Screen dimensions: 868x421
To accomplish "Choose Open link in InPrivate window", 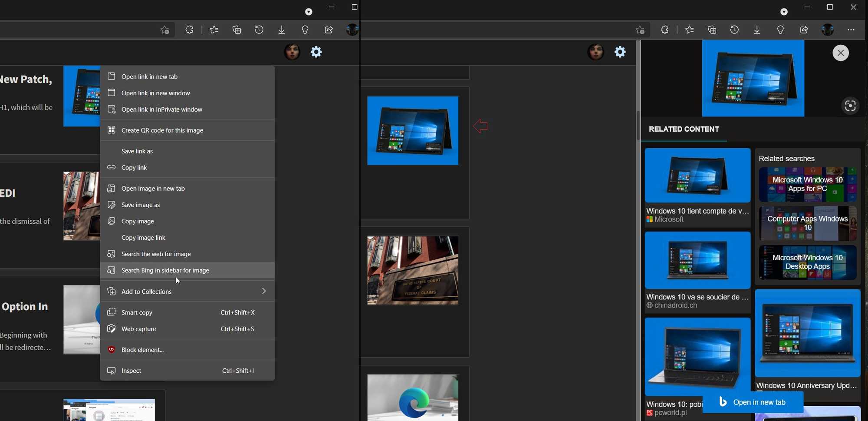I will point(187,109).
